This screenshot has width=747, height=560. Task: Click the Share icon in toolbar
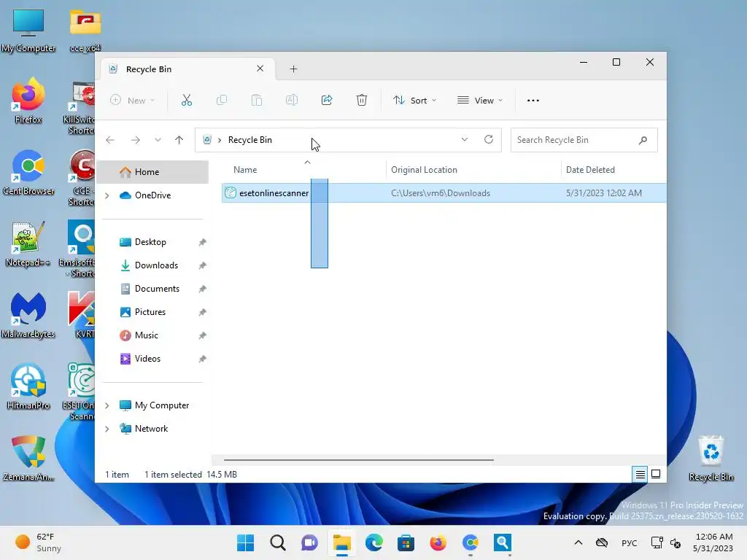coord(327,100)
